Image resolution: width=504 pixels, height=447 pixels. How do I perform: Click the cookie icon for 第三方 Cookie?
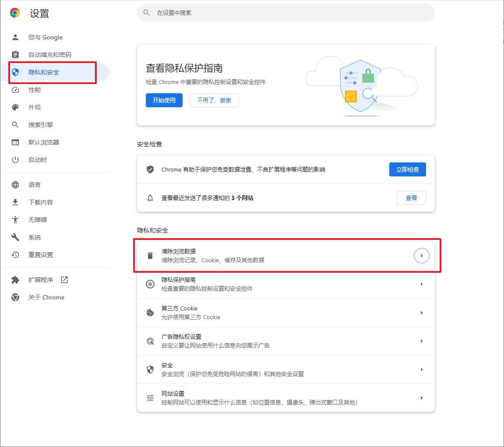click(x=150, y=313)
